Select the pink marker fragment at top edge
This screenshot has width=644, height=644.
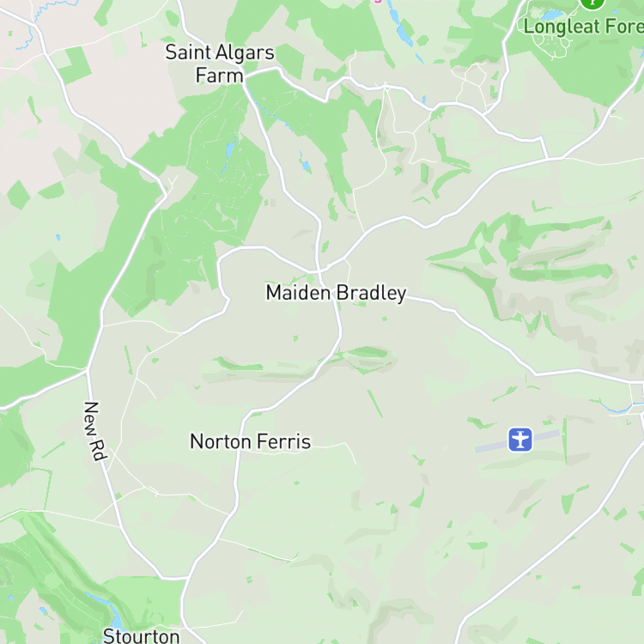point(378,1)
